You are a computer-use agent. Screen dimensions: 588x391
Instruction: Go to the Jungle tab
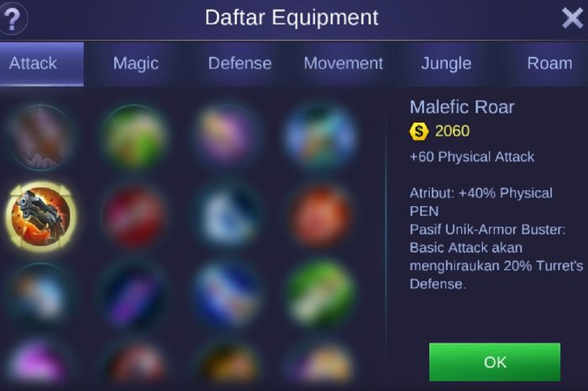coord(446,64)
